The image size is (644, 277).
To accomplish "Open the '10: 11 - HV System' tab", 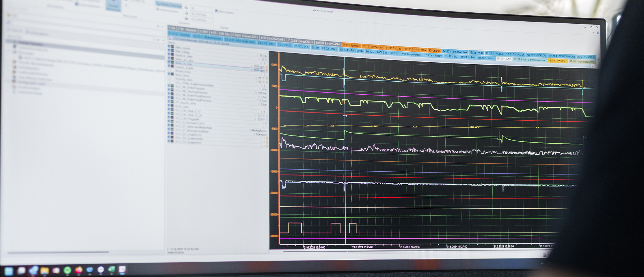I will (x=373, y=47).
